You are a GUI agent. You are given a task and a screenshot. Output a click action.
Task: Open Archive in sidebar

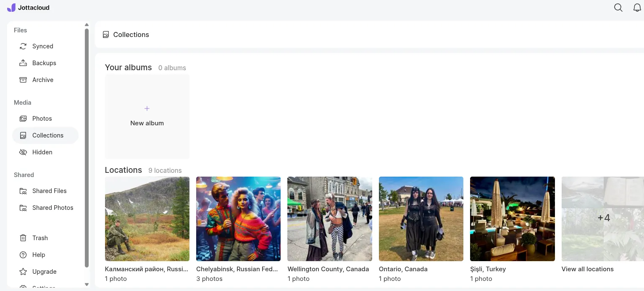[x=45, y=80]
